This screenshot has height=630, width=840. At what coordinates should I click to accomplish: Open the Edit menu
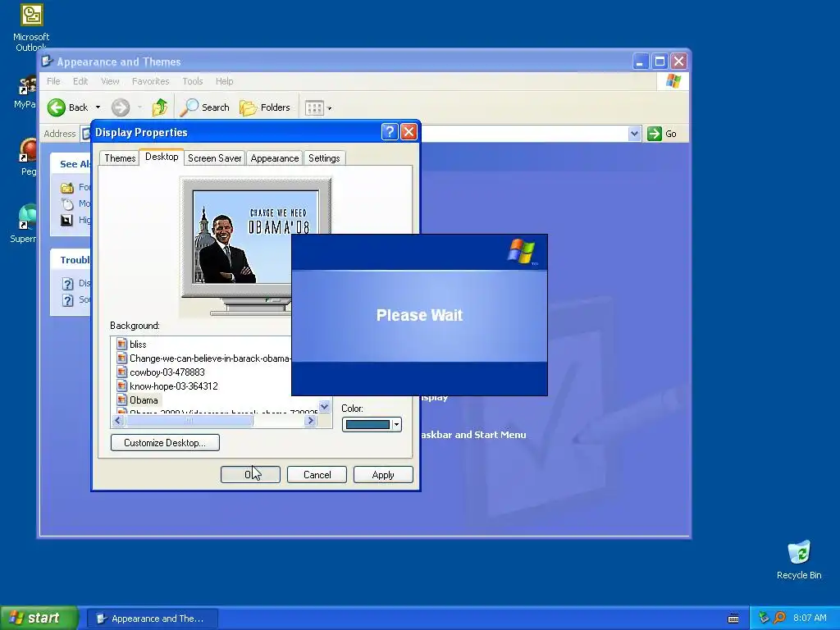tap(80, 81)
